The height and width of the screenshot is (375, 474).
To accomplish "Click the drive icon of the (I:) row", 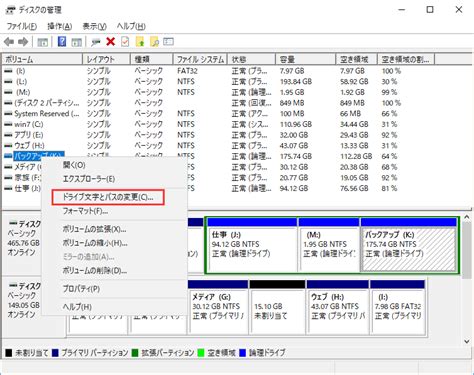I will 9,71.
